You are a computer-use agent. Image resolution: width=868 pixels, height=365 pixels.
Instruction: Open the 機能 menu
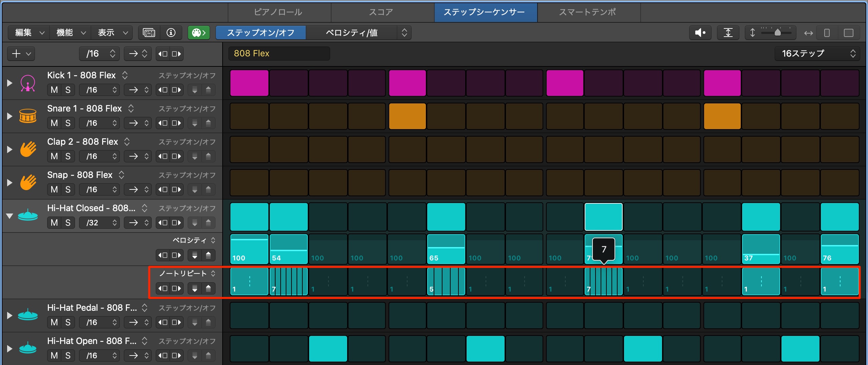point(71,33)
